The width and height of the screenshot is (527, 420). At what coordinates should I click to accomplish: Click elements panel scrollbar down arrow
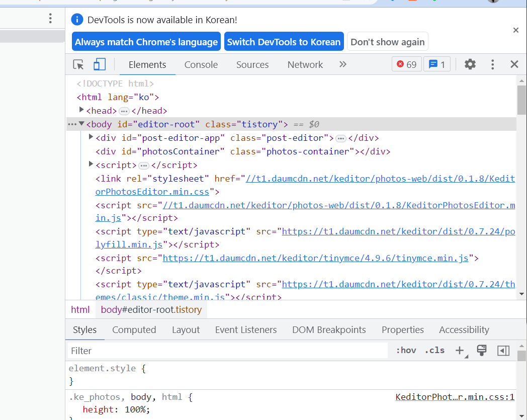[x=521, y=294]
